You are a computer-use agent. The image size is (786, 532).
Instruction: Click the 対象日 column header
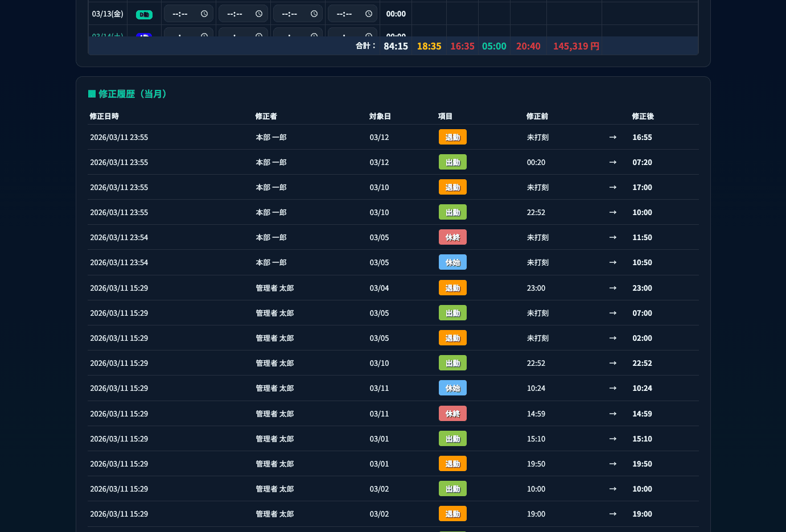point(380,116)
